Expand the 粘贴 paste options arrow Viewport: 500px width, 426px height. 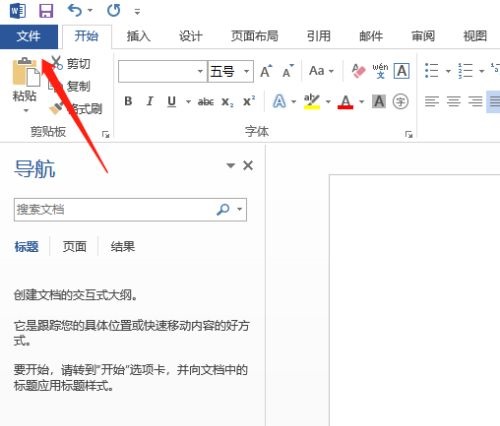[26, 110]
